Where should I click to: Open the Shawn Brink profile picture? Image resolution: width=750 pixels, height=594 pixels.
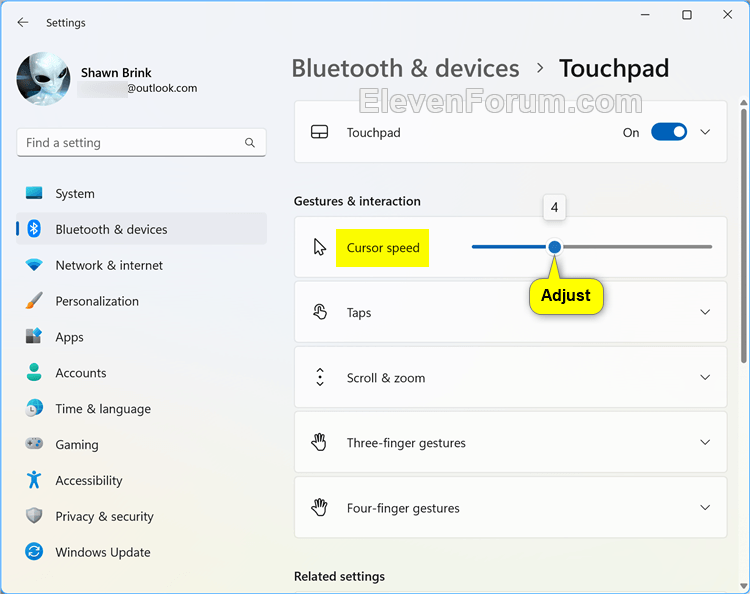click(44, 79)
